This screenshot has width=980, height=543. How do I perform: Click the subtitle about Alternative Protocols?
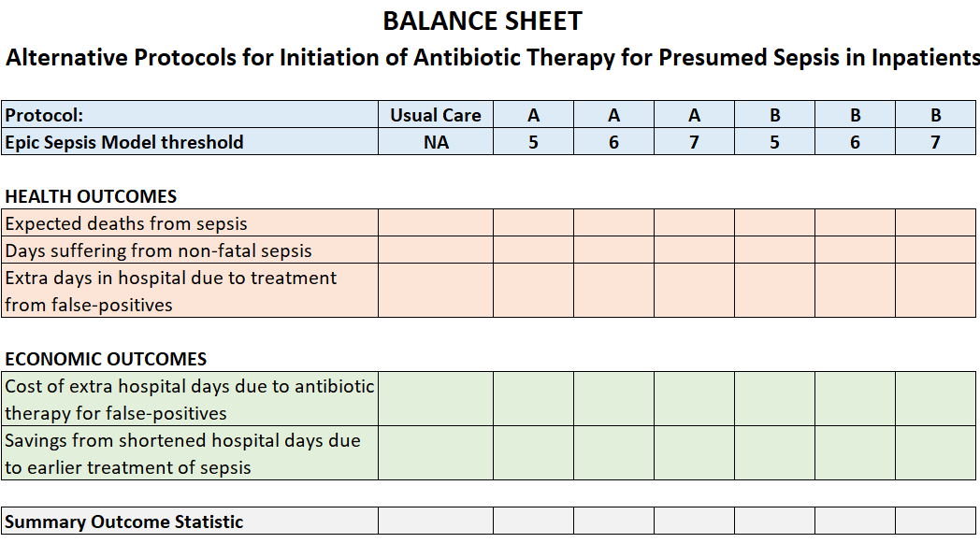pos(492,58)
